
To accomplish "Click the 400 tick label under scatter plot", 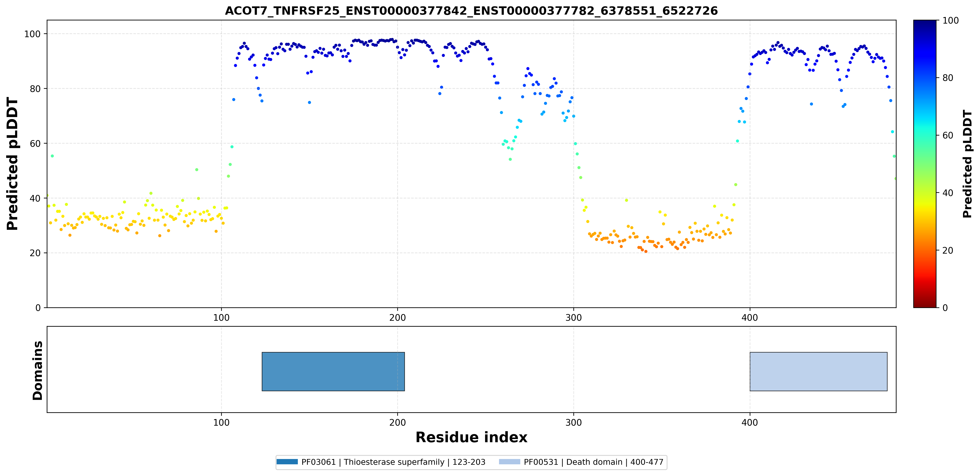I will (750, 317).
